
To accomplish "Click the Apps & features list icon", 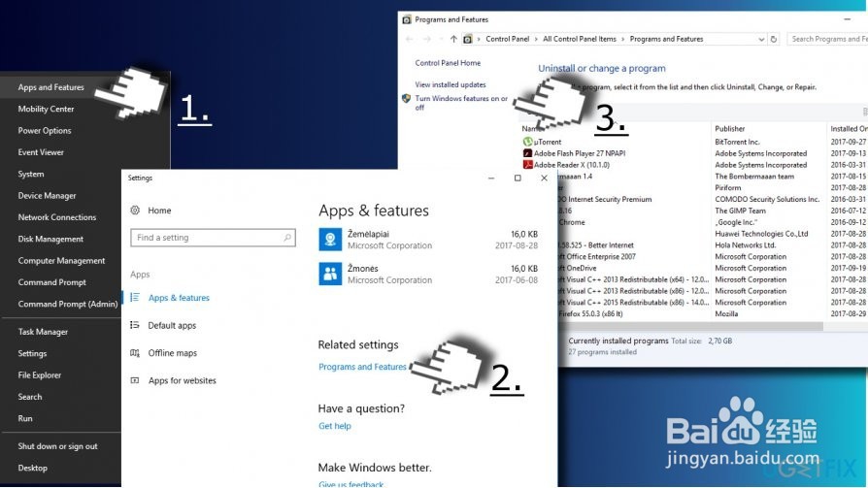I will click(135, 297).
